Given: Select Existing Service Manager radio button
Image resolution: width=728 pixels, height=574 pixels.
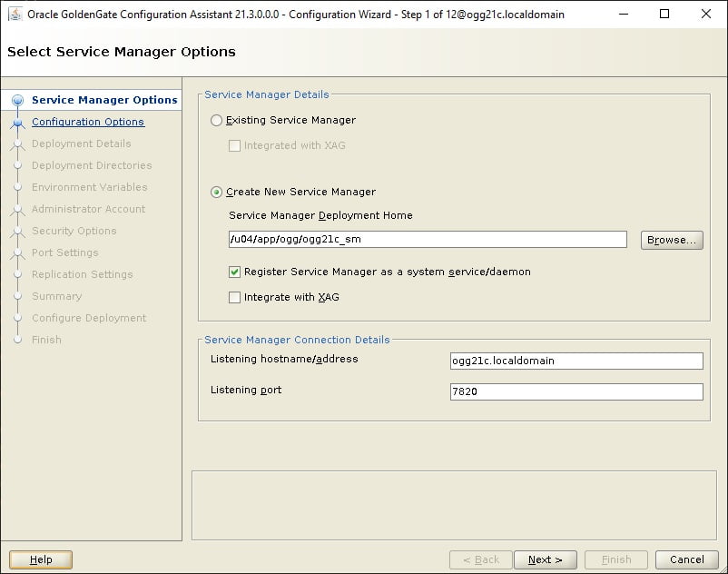Looking at the screenshot, I should tap(216, 120).
